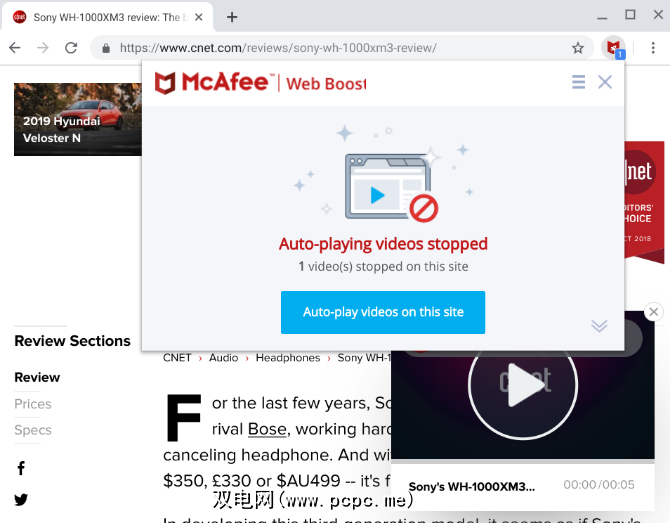Click the video progress bar
The height and width of the screenshot is (523, 670).
tap(523, 461)
